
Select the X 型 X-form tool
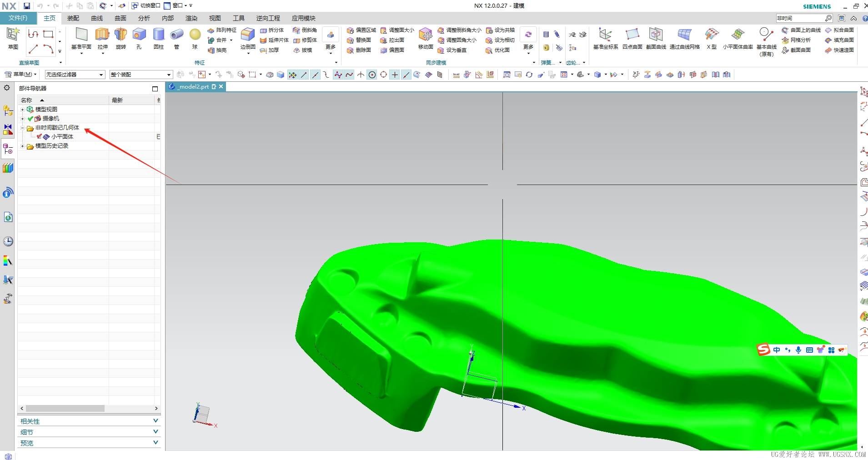(x=712, y=38)
